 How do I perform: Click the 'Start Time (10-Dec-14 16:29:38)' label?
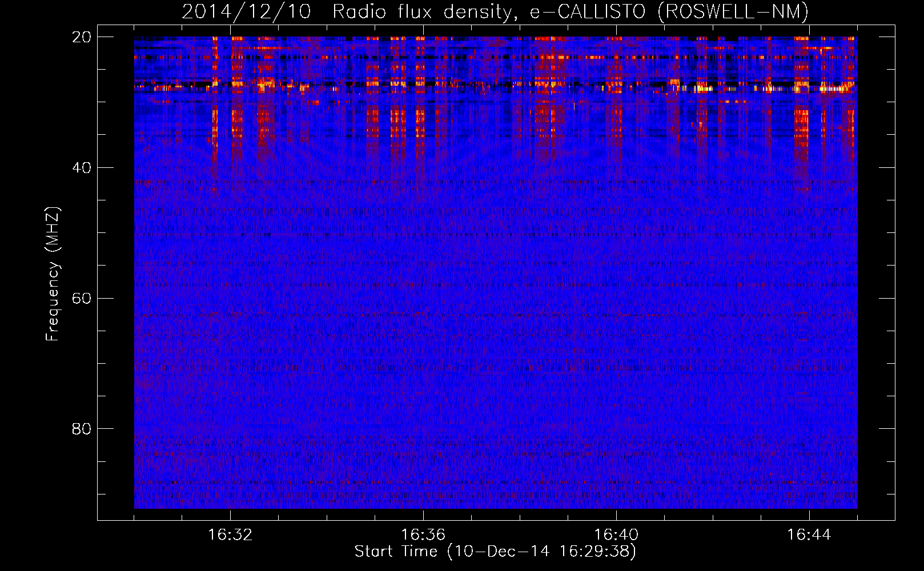495,552
